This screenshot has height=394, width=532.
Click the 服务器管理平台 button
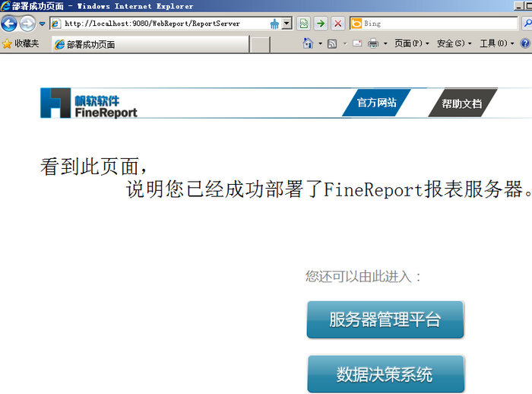coord(385,319)
